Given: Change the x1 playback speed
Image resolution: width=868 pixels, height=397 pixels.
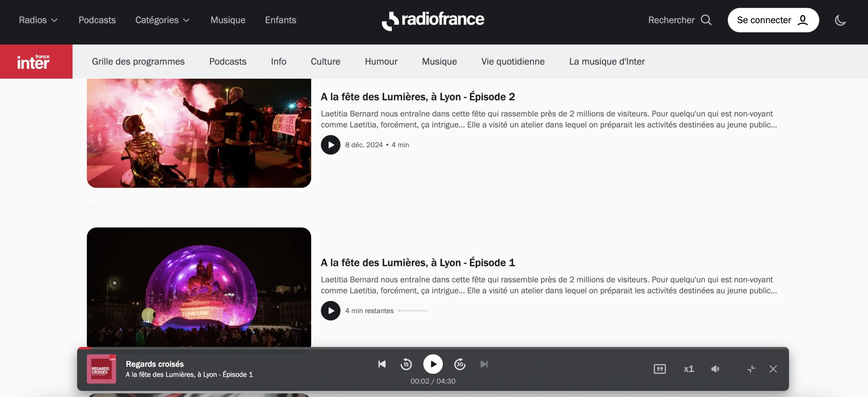Looking at the screenshot, I should [689, 369].
